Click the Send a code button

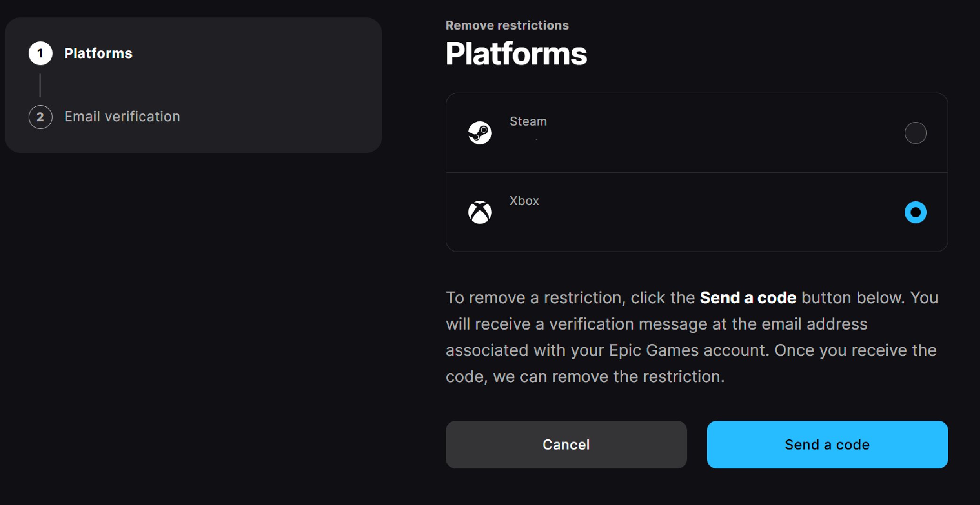coord(827,444)
